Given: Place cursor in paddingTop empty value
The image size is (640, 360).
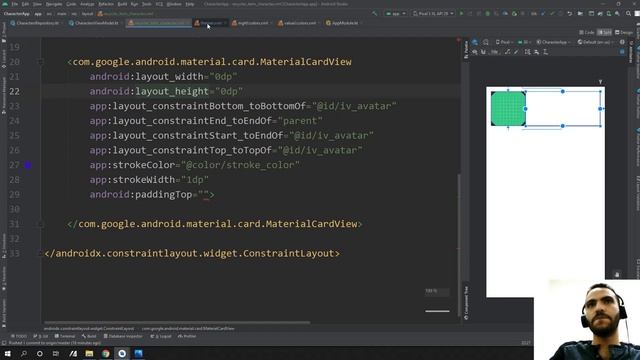Looking at the screenshot, I should pyautogui.click(x=206, y=195).
